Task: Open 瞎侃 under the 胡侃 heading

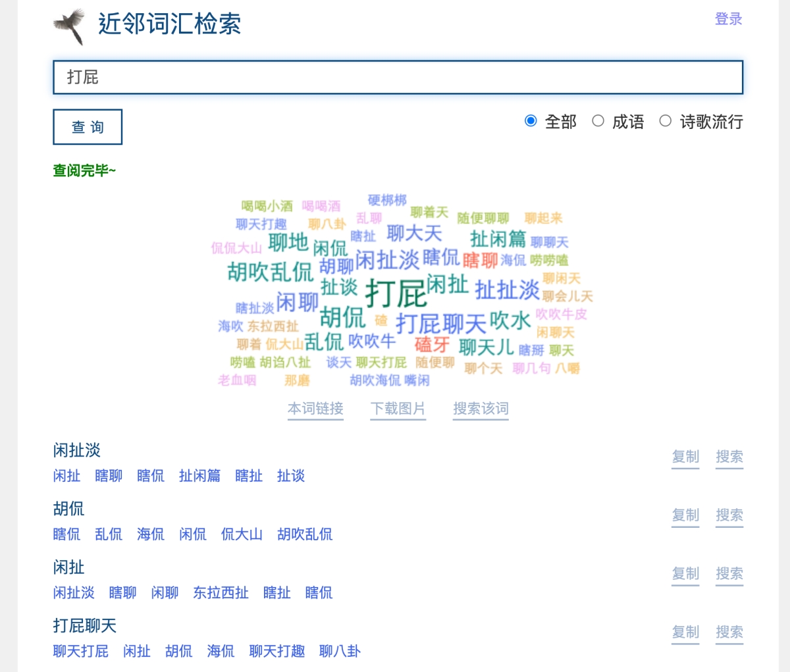Action: 66,534
